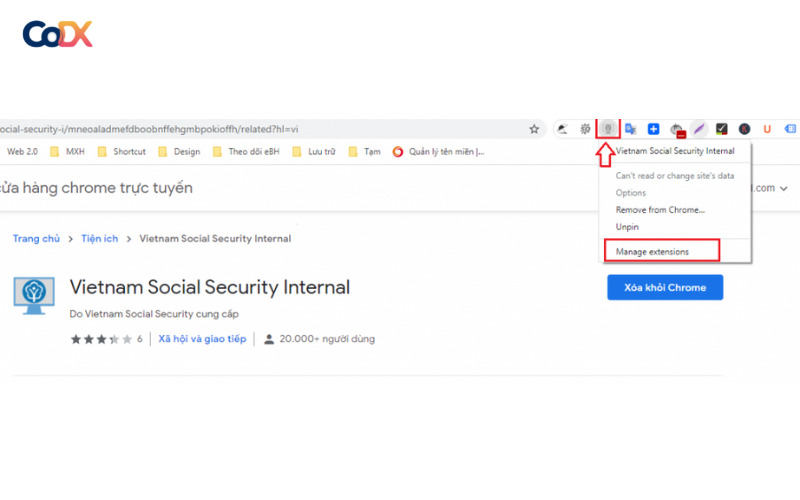800x500 pixels.
Task: Open the Theo dõi eBH bookmark folder
Action: pos(246,152)
